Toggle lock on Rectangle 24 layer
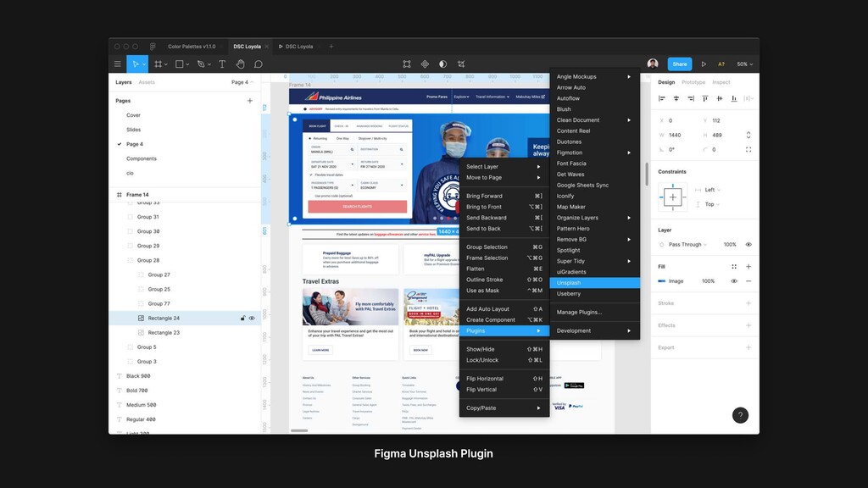868x488 pixels. [x=242, y=319]
